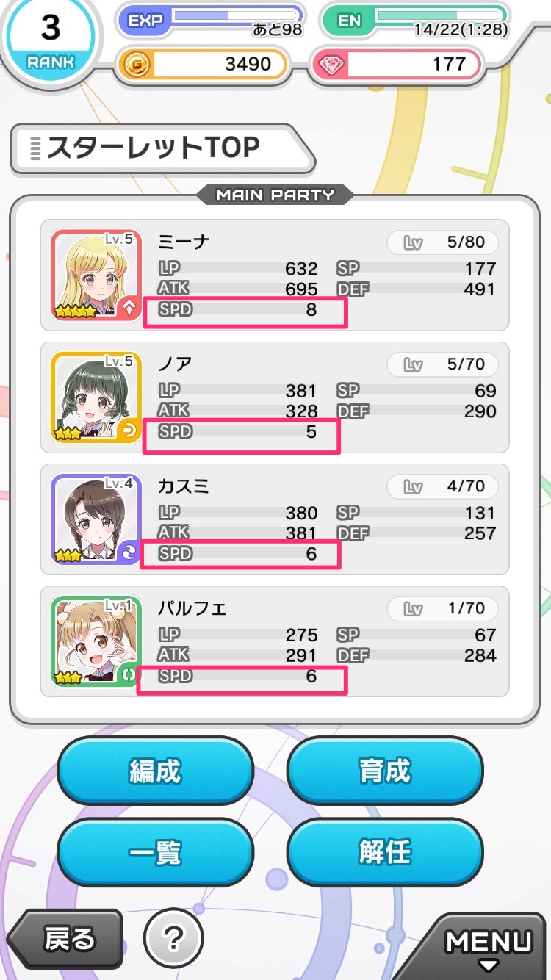Tap the attribute icon on Kasumi's portrait
The width and height of the screenshot is (551, 980).
[x=129, y=553]
